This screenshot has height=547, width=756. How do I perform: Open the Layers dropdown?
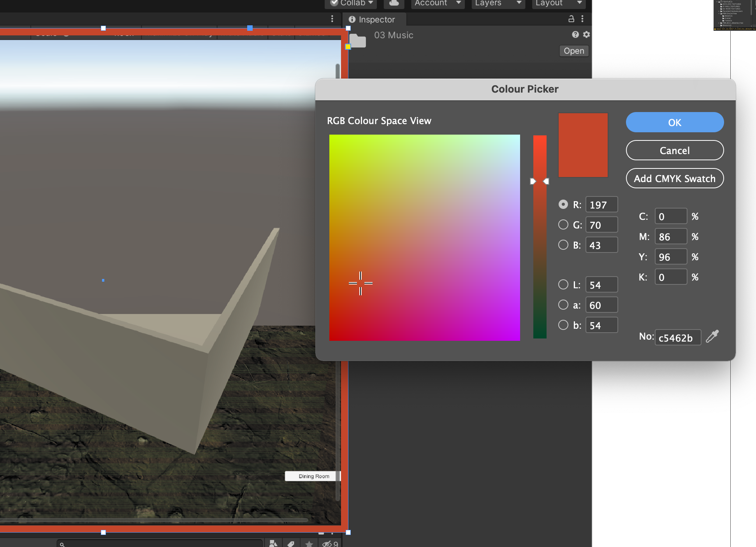tap(498, 3)
